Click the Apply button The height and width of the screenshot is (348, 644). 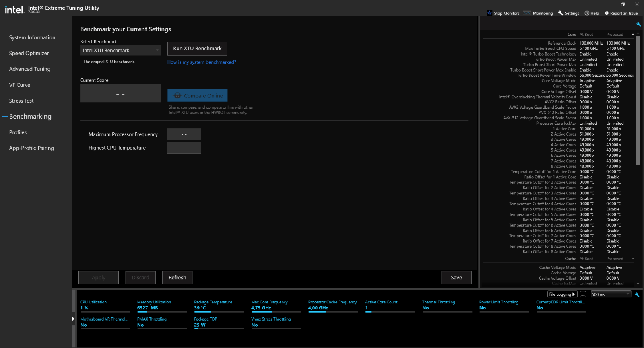(99, 278)
